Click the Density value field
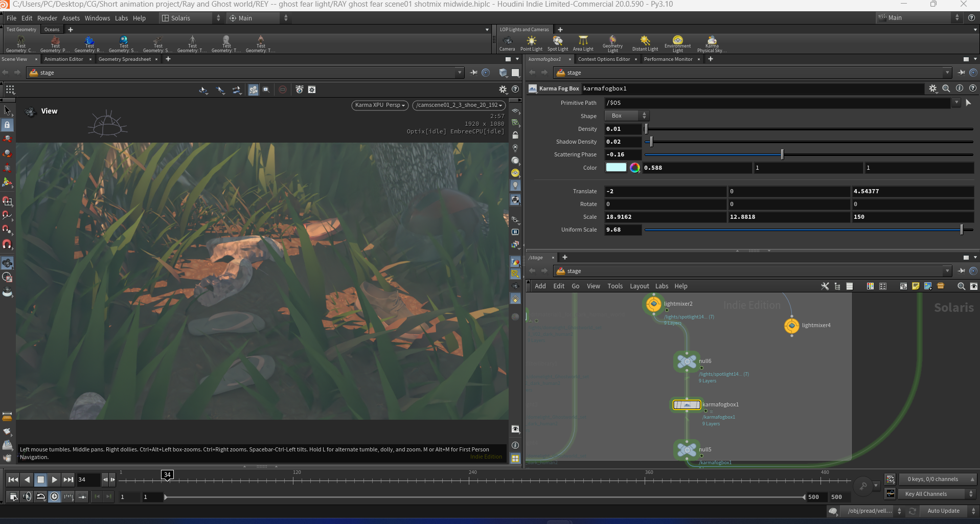Screen dimensions: 980x524 pyautogui.click(x=623, y=129)
